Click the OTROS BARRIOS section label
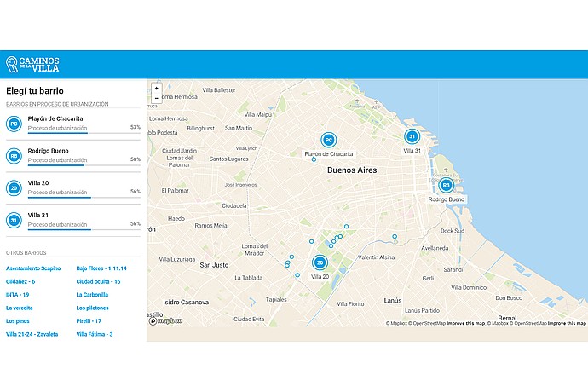 pos(26,253)
